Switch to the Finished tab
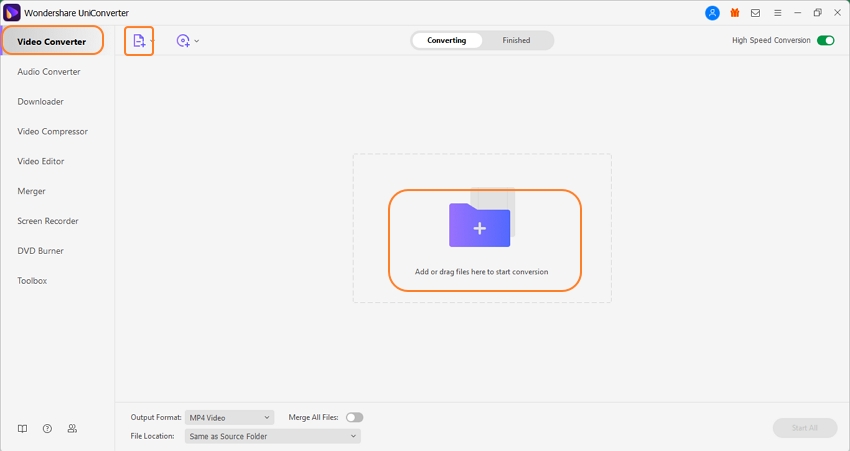Image resolution: width=850 pixels, height=451 pixels. click(x=516, y=41)
